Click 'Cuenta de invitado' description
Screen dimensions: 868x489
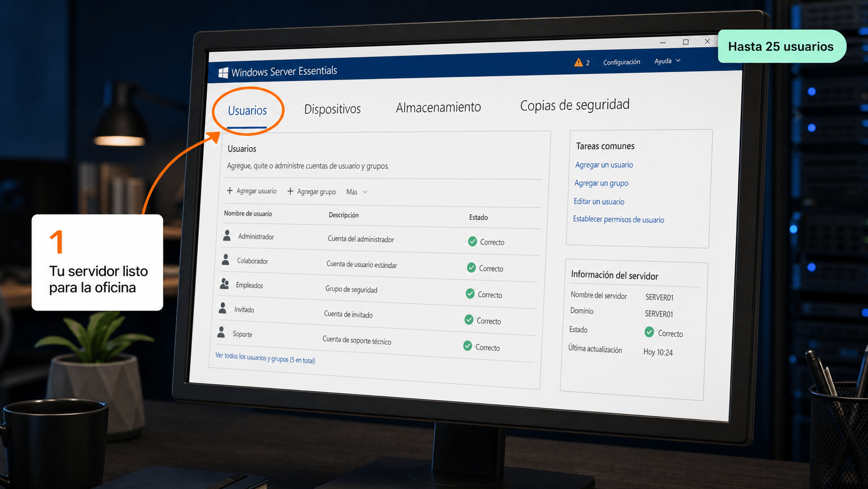348,314
